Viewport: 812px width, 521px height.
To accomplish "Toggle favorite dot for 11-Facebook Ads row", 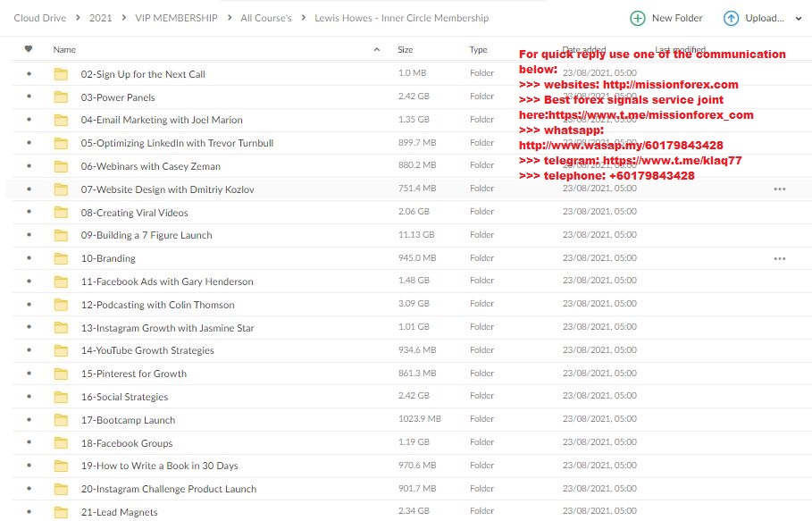I will click(x=29, y=281).
